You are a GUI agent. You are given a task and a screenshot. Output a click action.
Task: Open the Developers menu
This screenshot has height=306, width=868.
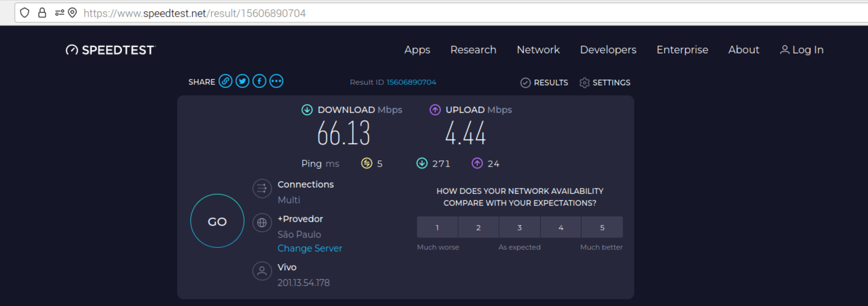coord(608,50)
